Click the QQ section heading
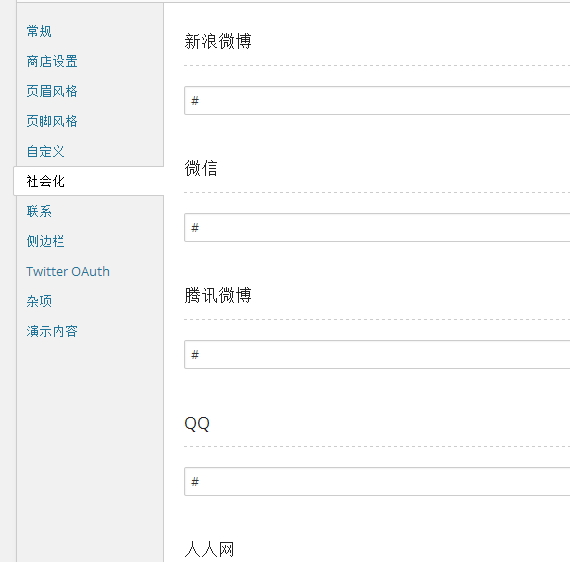The image size is (570, 562). coord(197,423)
